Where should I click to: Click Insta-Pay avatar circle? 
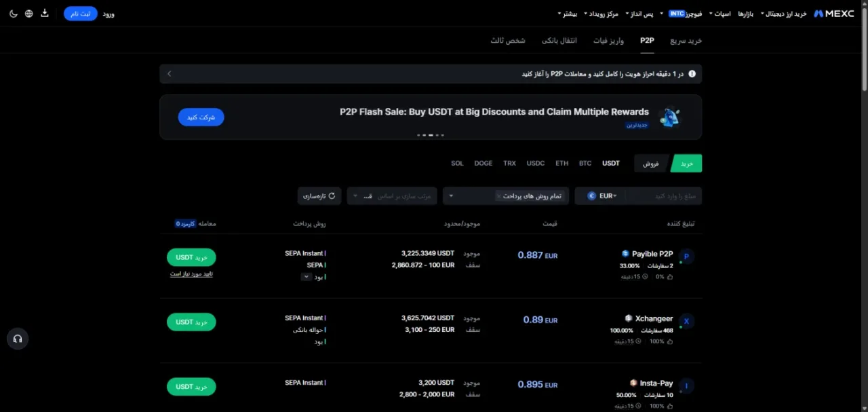point(686,386)
